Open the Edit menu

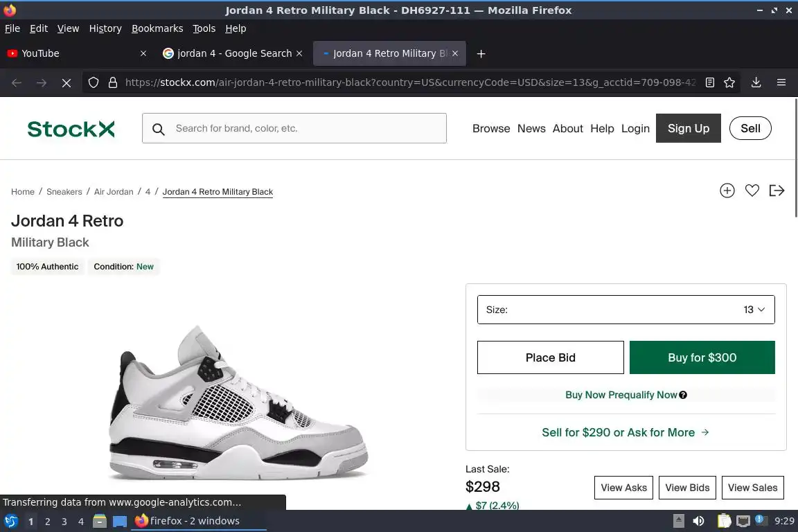point(39,28)
